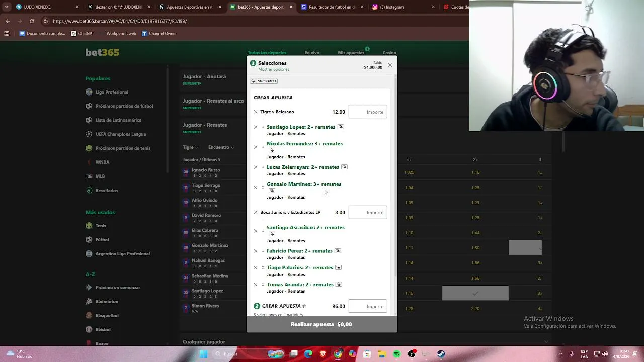Screen dimensions: 644x362
Task: Close the Selecciones bet slip panel
Action: point(390,65)
